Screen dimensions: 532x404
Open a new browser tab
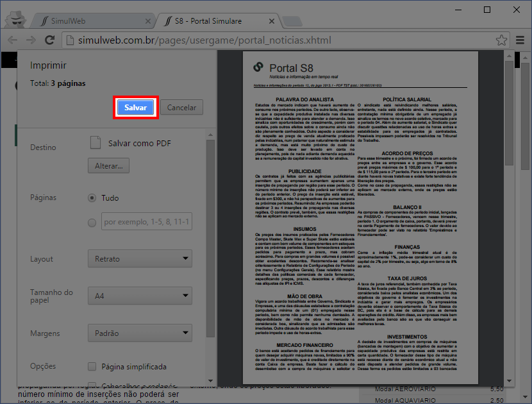click(x=292, y=21)
